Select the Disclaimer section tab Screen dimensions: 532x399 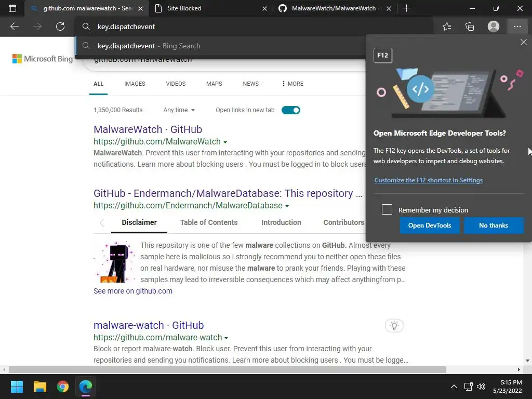tap(139, 222)
